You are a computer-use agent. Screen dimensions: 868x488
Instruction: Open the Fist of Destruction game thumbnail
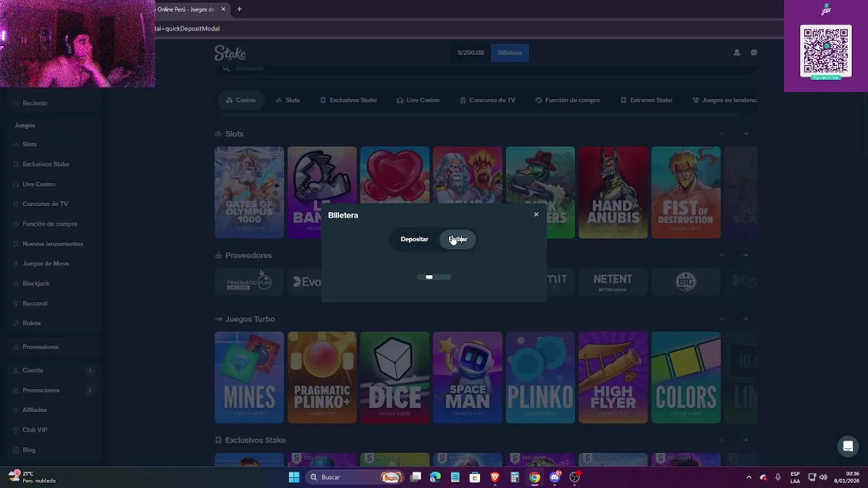coord(686,192)
